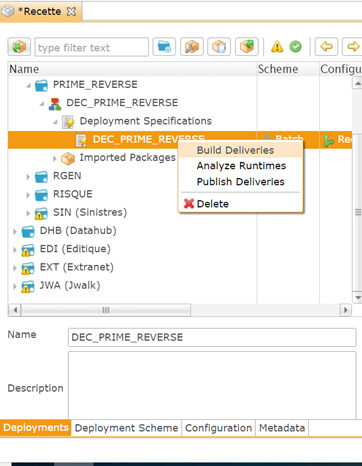
Task: Toggle the green checkmark filter icon
Action: [x=295, y=47]
